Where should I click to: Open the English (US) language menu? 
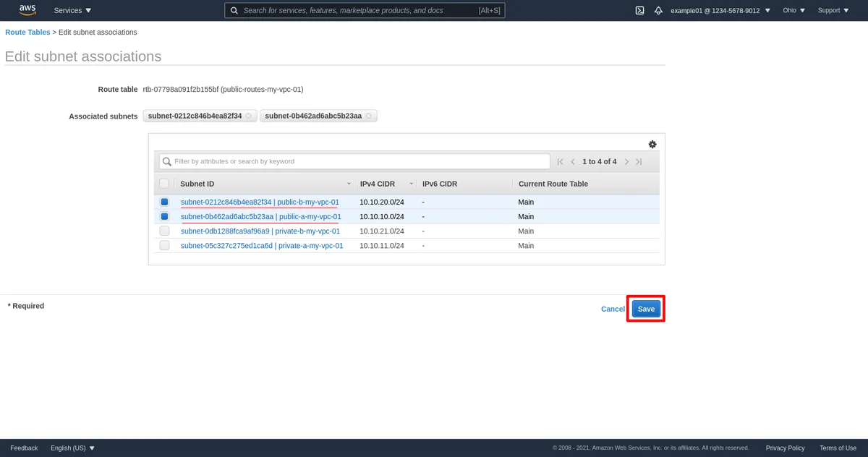[72, 448]
